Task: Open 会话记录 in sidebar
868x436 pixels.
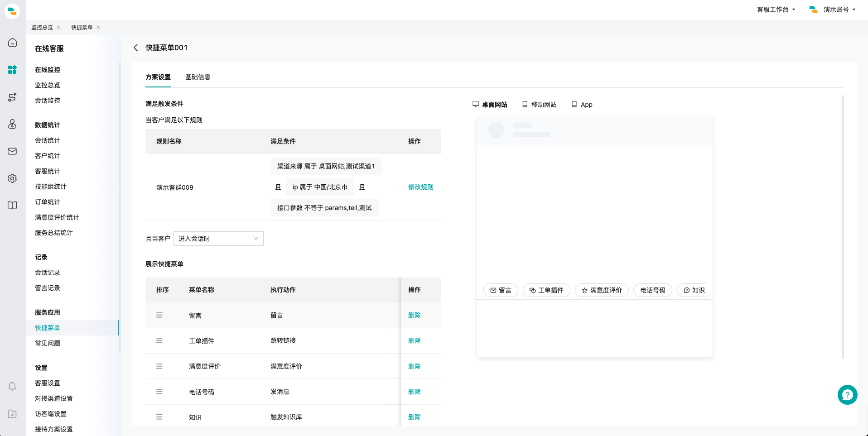Action: click(x=48, y=273)
